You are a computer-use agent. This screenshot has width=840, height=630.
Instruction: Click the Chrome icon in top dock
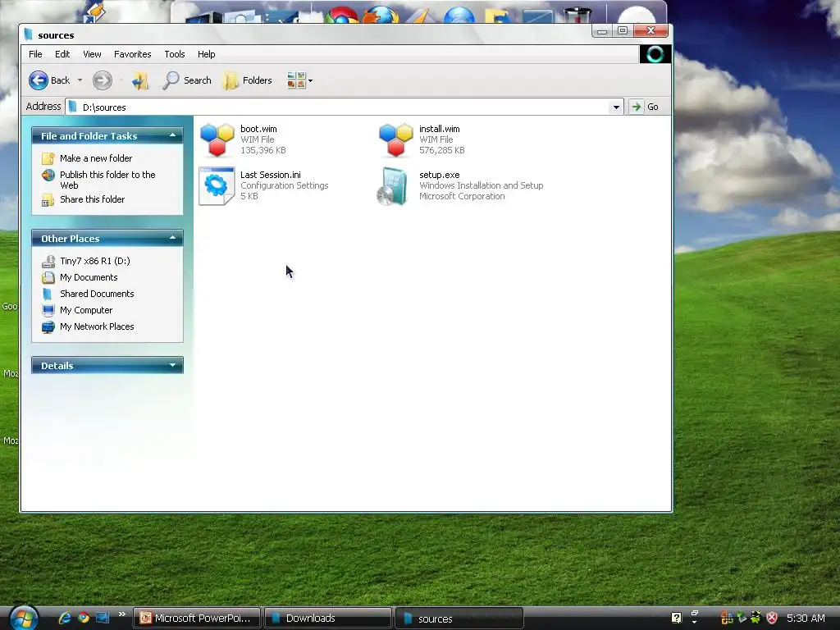[342, 15]
